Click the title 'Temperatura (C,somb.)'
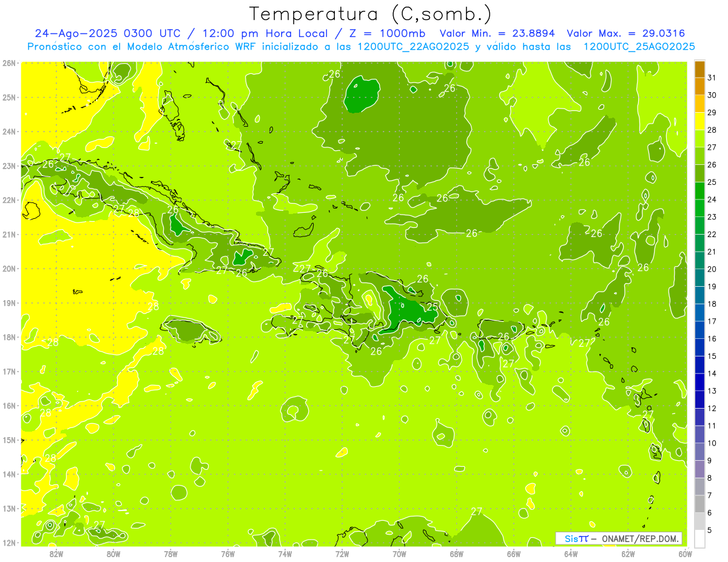 point(371,15)
